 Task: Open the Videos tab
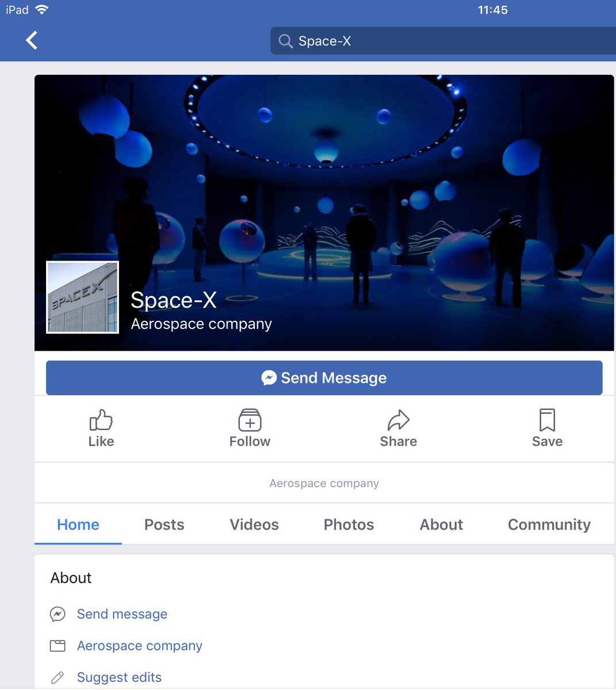click(x=254, y=524)
